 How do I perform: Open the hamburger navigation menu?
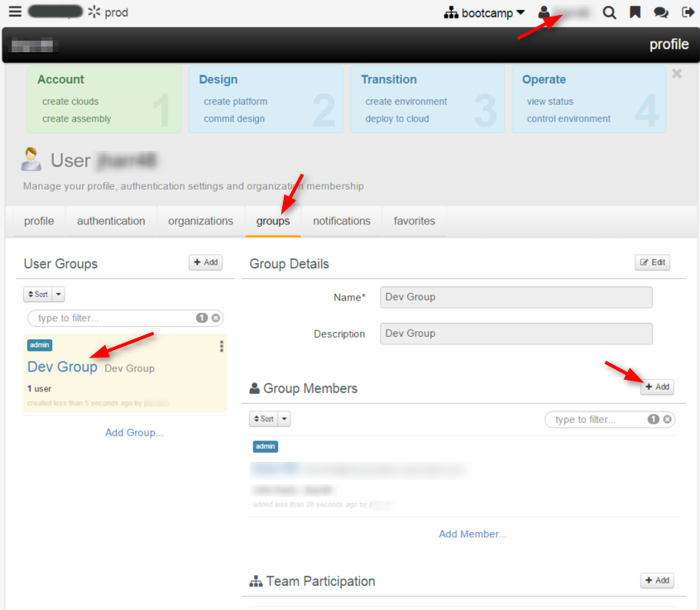click(x=14, y=12)
